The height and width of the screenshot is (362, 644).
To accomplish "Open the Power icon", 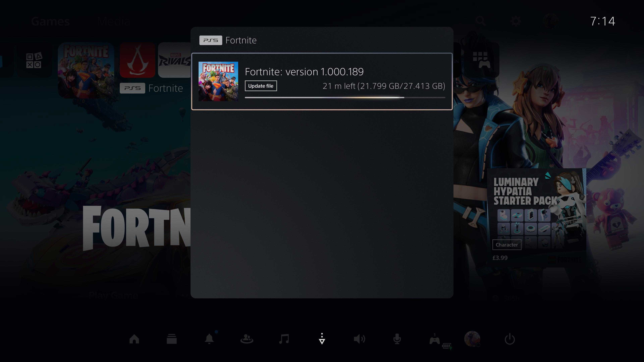I will click(510, 339).
